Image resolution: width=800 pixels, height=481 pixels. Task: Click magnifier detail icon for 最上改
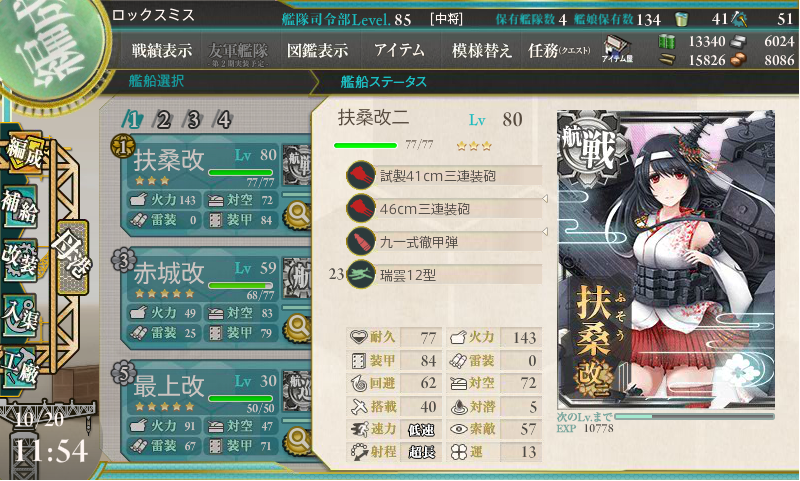click(297, 439)
